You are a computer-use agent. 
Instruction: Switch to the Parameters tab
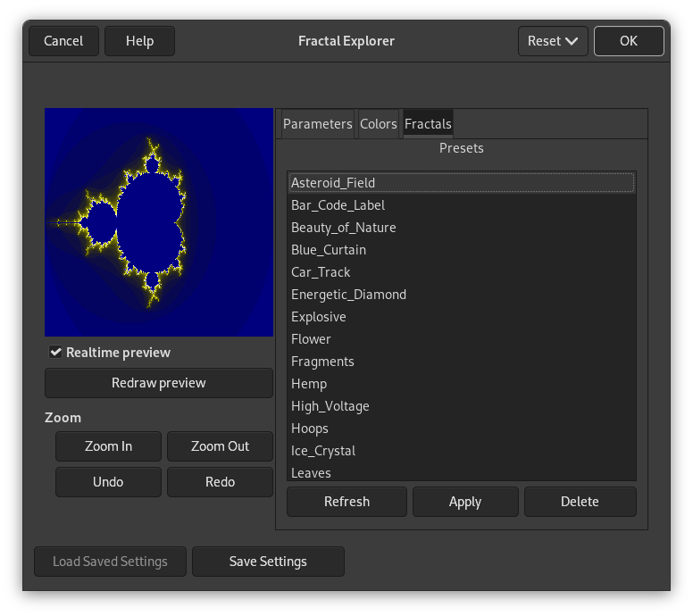(317, 124)
